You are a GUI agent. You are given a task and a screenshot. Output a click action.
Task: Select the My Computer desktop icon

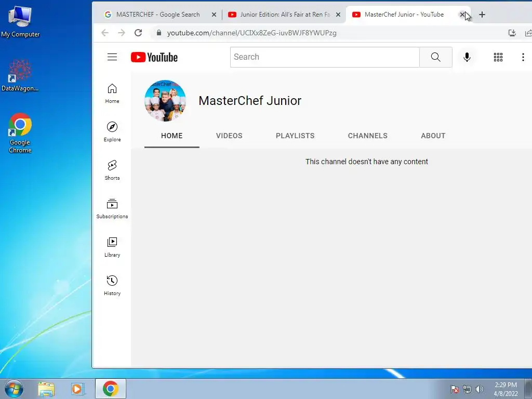20,22
